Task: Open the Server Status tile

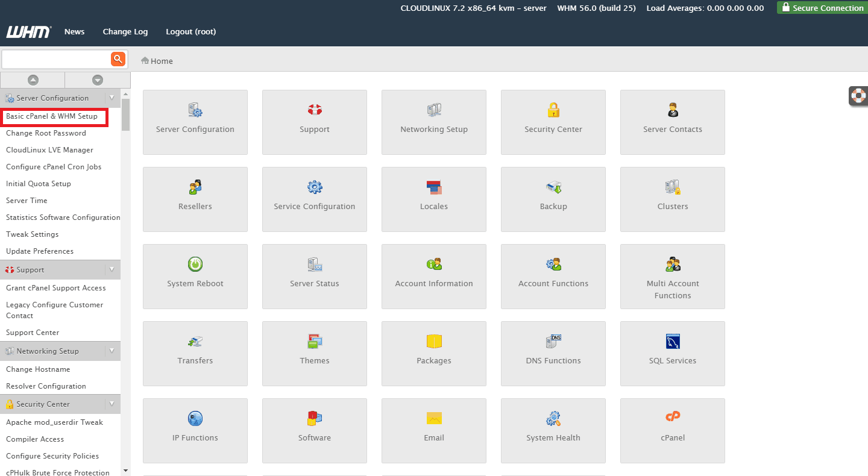Action: pos(315,277)
